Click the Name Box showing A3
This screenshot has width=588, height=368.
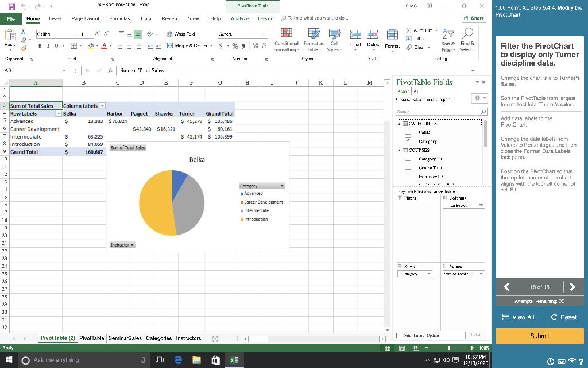[x=32, y=71]
